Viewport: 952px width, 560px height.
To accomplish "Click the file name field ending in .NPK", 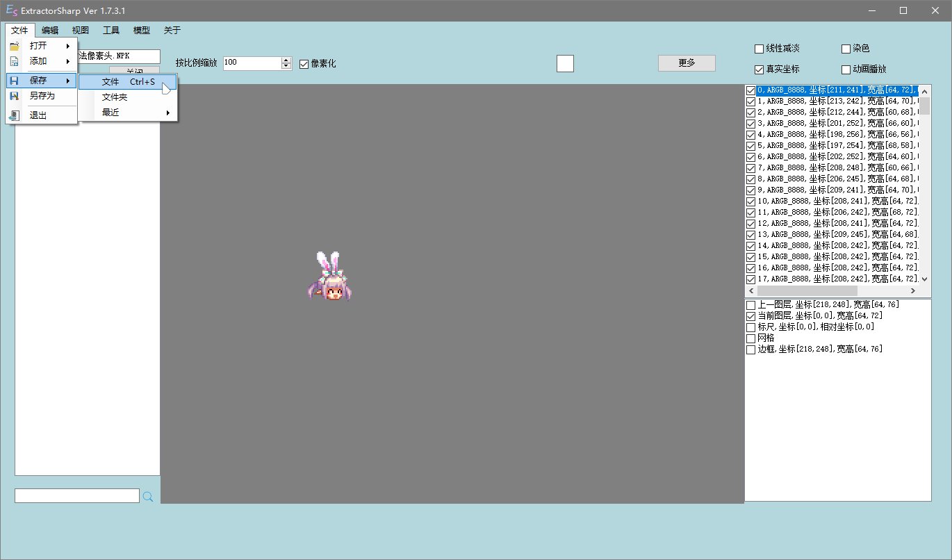I will pyautogui.click(x=118, y=56).
